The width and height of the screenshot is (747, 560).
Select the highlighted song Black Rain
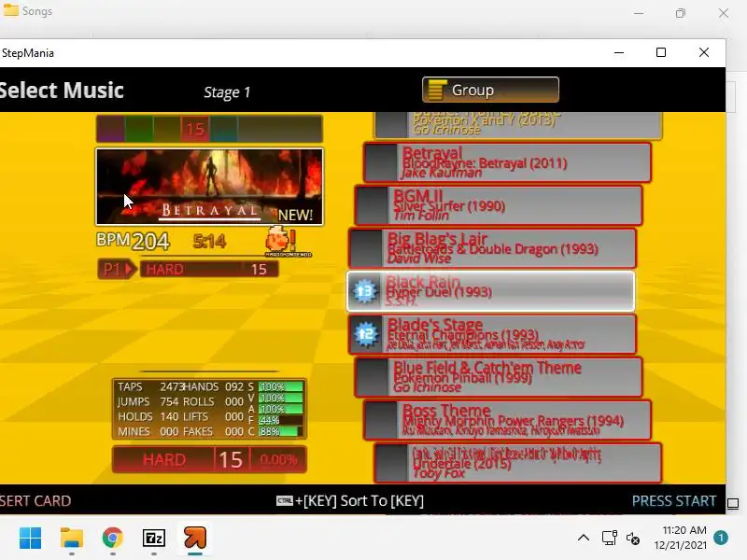tap(491, 291)
